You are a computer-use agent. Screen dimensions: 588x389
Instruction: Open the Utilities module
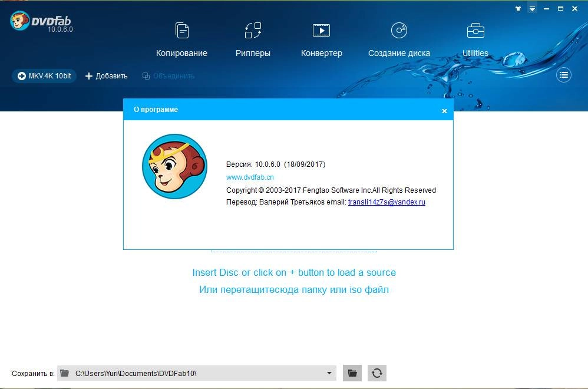(x=475, y=39)
